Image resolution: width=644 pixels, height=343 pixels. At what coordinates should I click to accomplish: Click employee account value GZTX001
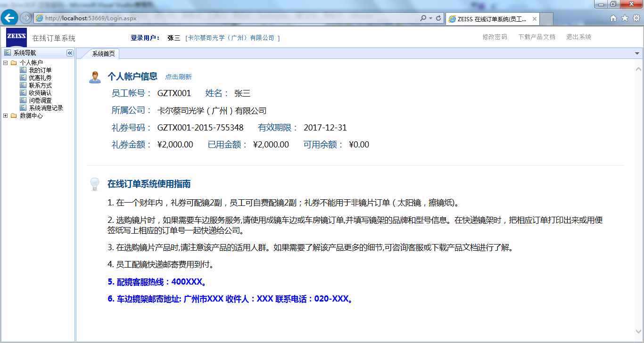[174, 93]
